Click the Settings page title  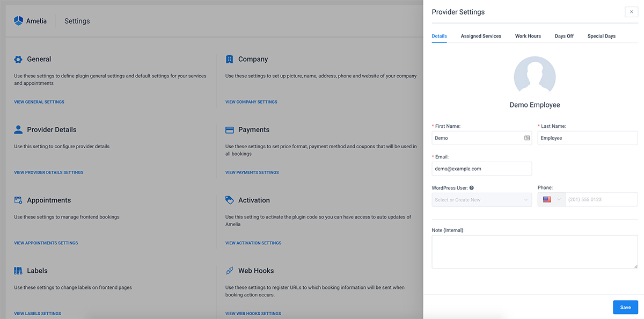[x=77, y=21]
